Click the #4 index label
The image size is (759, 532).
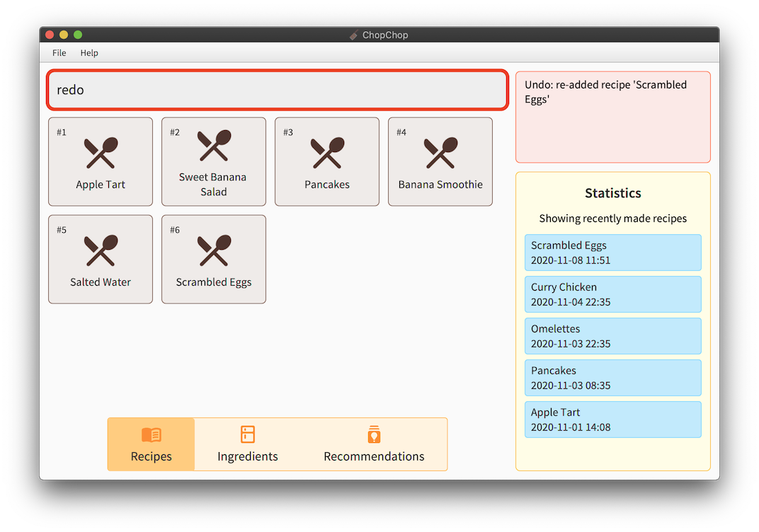coord(401,132)
